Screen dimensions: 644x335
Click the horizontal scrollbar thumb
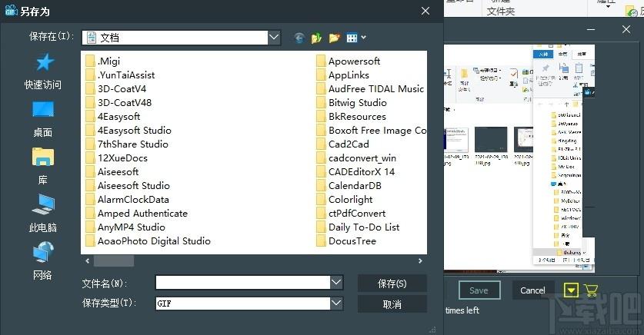tap(114, 260)
